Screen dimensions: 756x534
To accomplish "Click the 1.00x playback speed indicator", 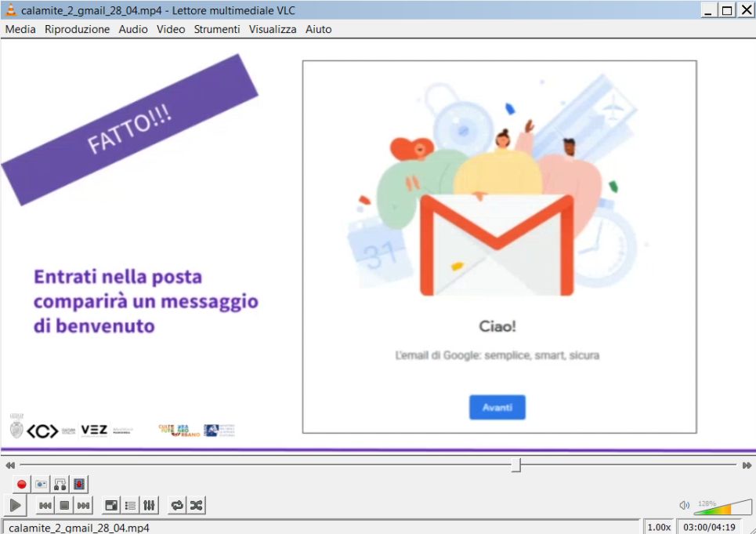I will click(x=659, y=527).
